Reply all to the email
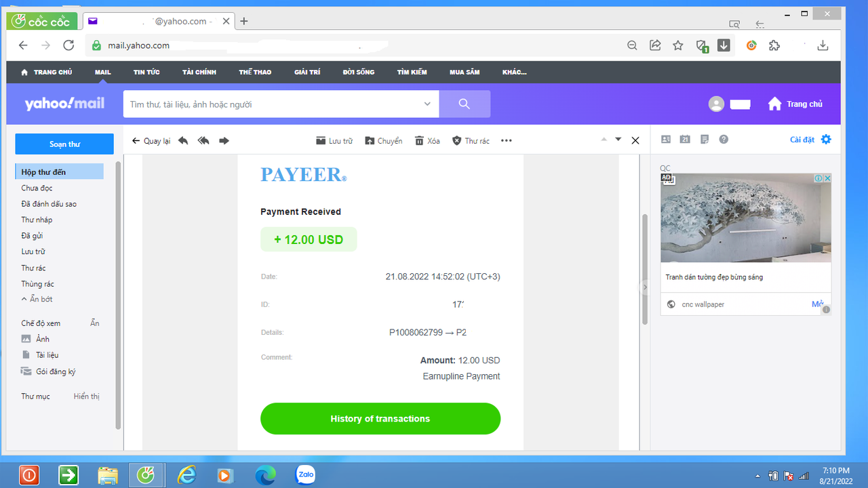 [x=203, y=141]
